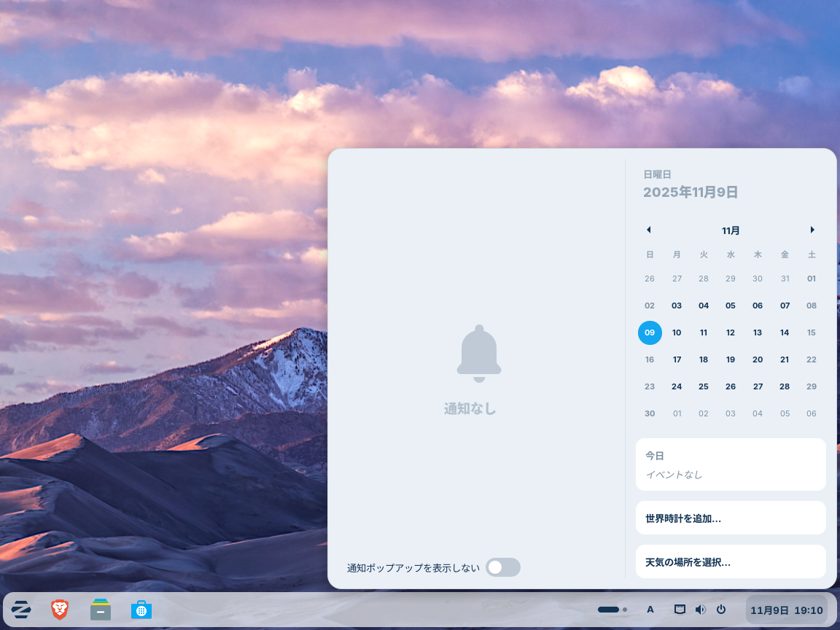Screen dimensions: 840x630
Task: Click the 2025年11月9日 date heading
Action: 691,192
